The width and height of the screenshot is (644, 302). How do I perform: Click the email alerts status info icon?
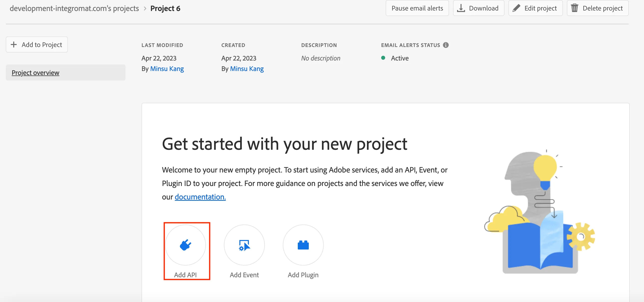pos(446,45)
